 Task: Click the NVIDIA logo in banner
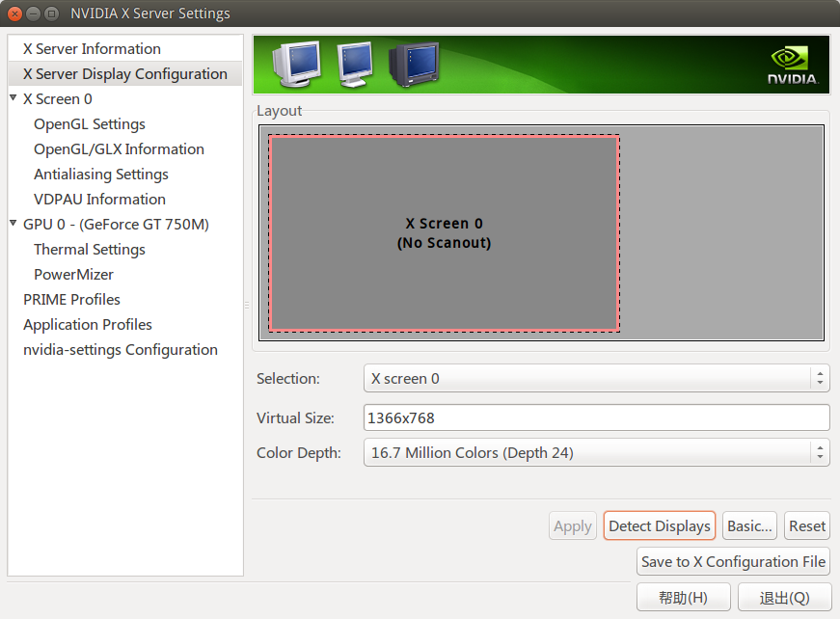(793, 66)
